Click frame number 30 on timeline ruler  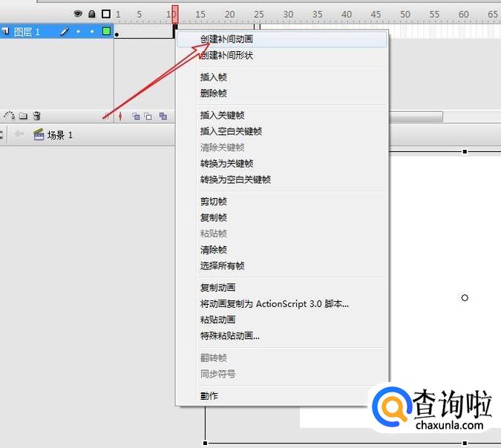click(288, 14)
